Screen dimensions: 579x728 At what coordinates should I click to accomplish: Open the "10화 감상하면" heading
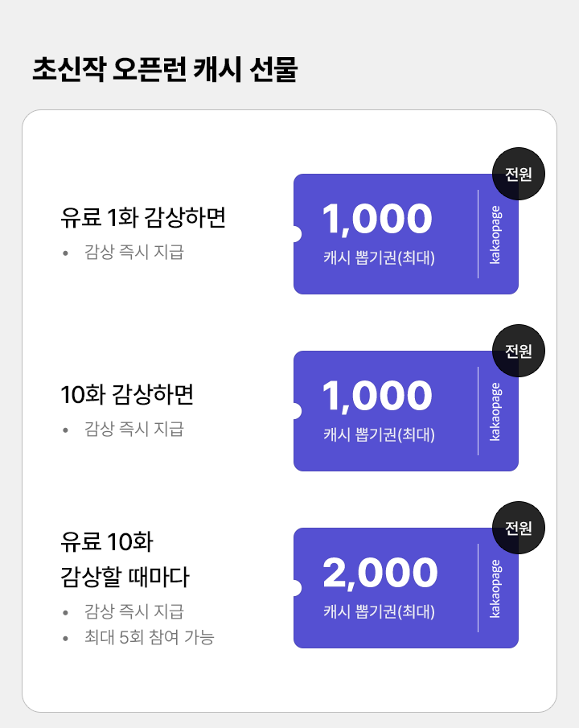tap(127, 395)
